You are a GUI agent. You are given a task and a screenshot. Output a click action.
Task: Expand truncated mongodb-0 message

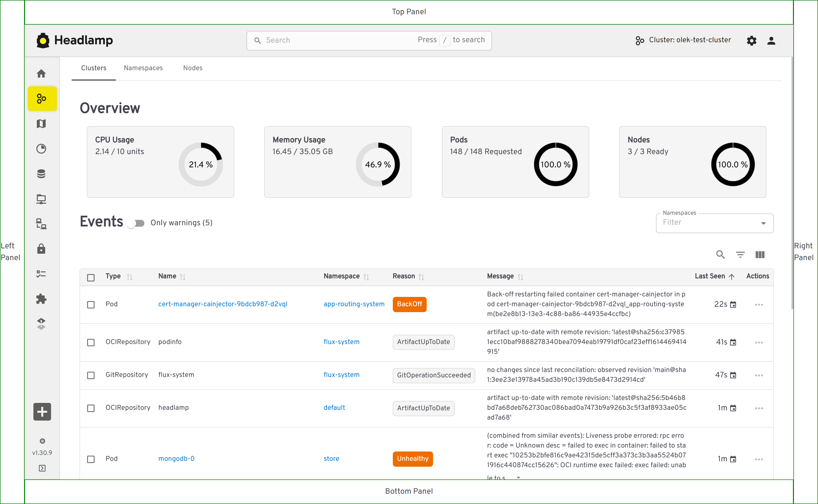pos(518,477)
